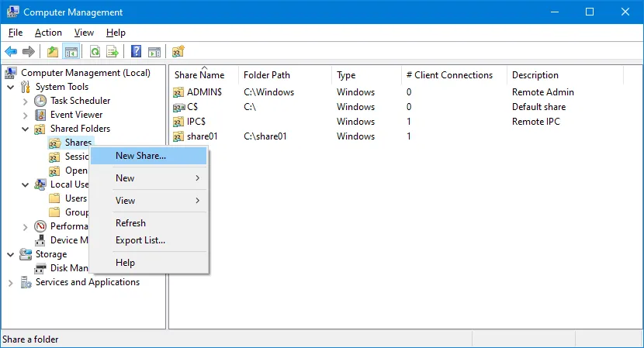
Task: Click the Export List toolbar icon
Action: point(113,52)
